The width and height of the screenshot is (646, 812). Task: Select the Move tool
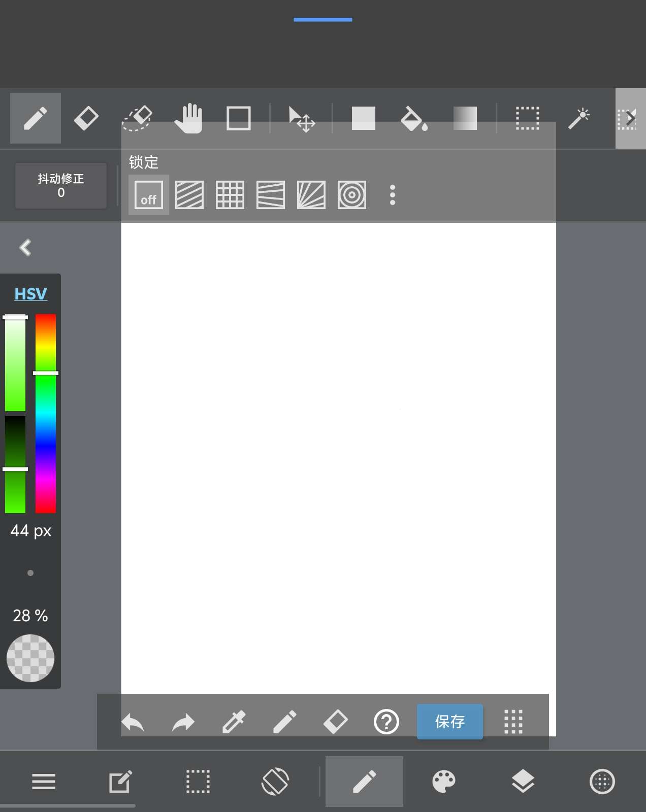pos(301,119)
